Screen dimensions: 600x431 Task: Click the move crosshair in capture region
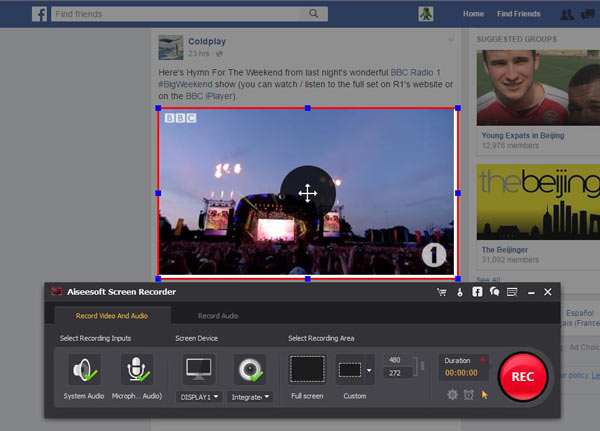tap(308, 193)
